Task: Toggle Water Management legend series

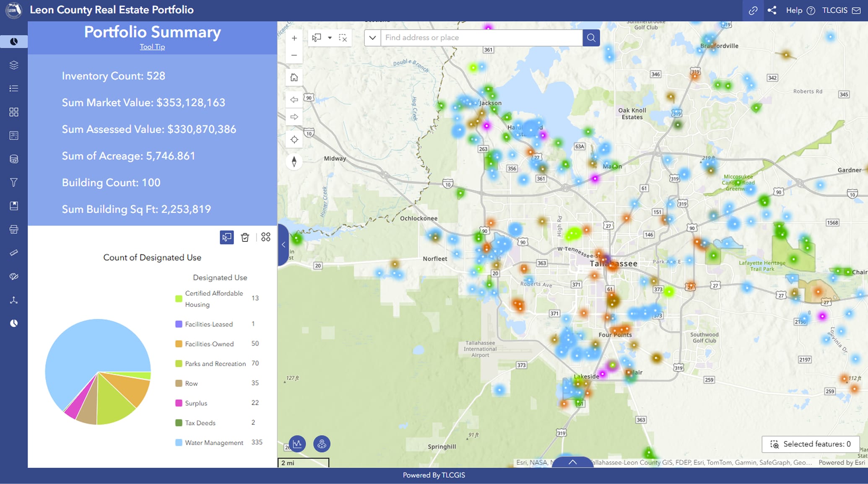Action: 214,443
